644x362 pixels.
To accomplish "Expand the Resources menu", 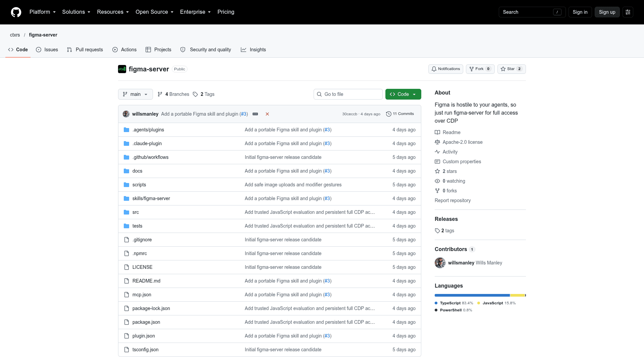I will (113, 12).
